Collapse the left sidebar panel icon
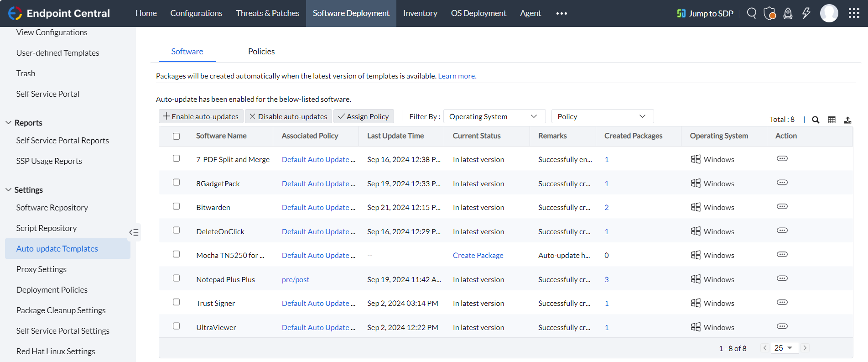This screenshot has height=362, width=868. click(134, 232)
